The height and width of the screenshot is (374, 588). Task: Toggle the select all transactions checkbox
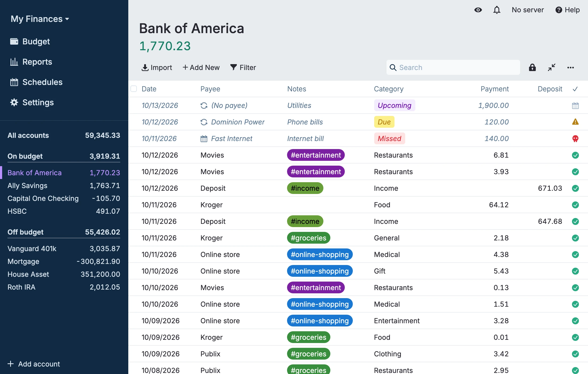click(x=134, y=89)
